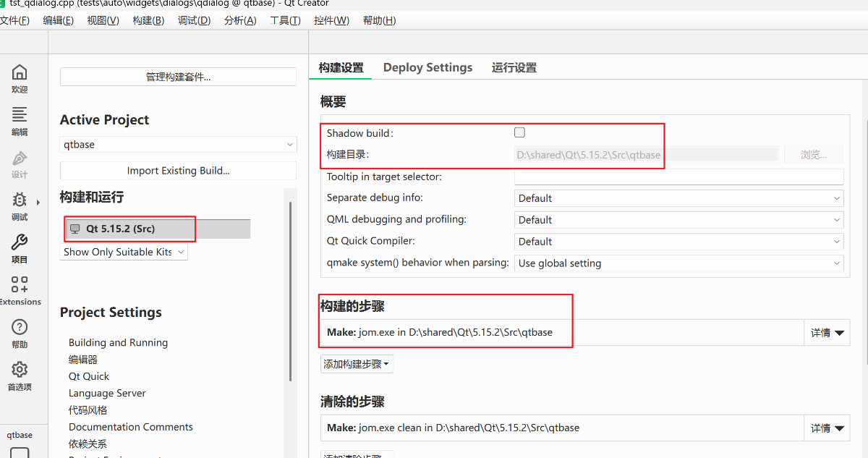The height and width of the screenshot is (458, 868).
Task: Click the Make: jom.exe clean step row
Action: pos(562,428)
